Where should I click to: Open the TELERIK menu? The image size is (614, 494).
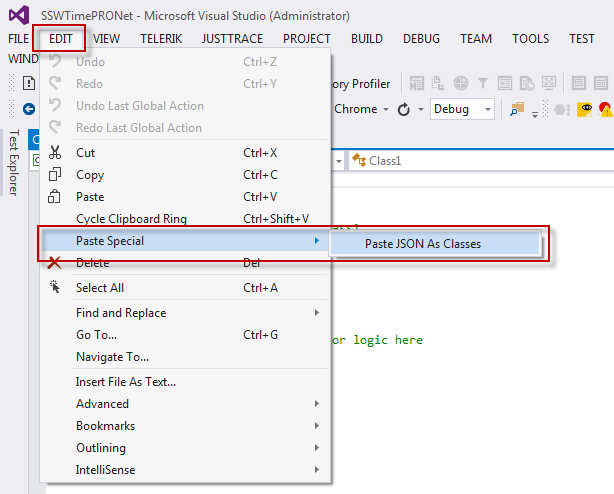pos(160,39)
